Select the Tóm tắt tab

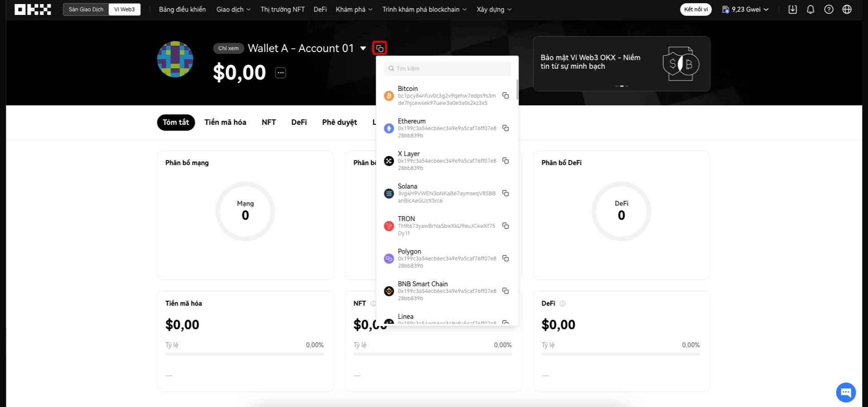[176, 123]
